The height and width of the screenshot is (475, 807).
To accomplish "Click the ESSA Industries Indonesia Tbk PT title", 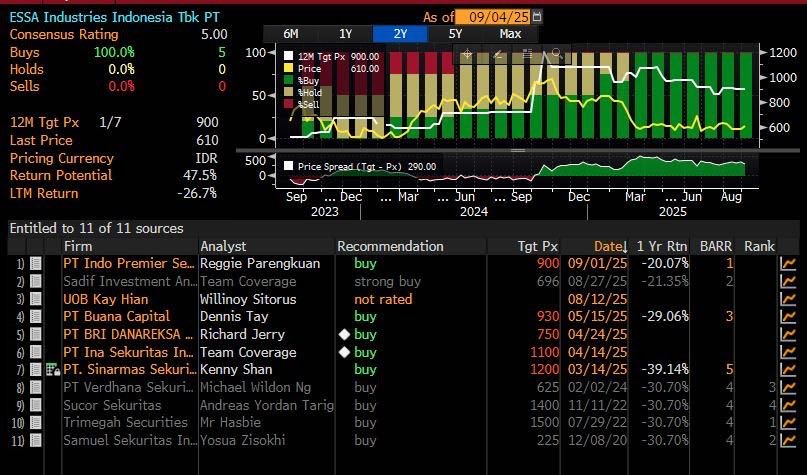I will (x=114, y=17).
